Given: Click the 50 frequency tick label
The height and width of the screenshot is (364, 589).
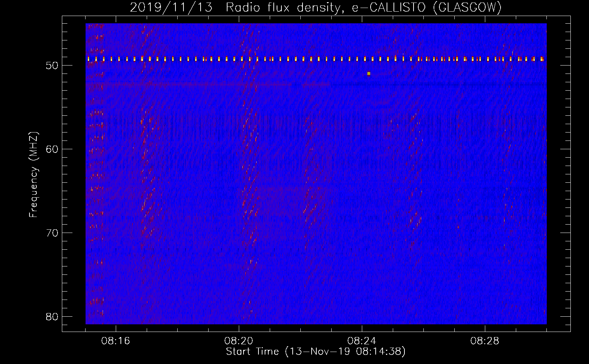Looking at the screenshot, I should (52, 66).
